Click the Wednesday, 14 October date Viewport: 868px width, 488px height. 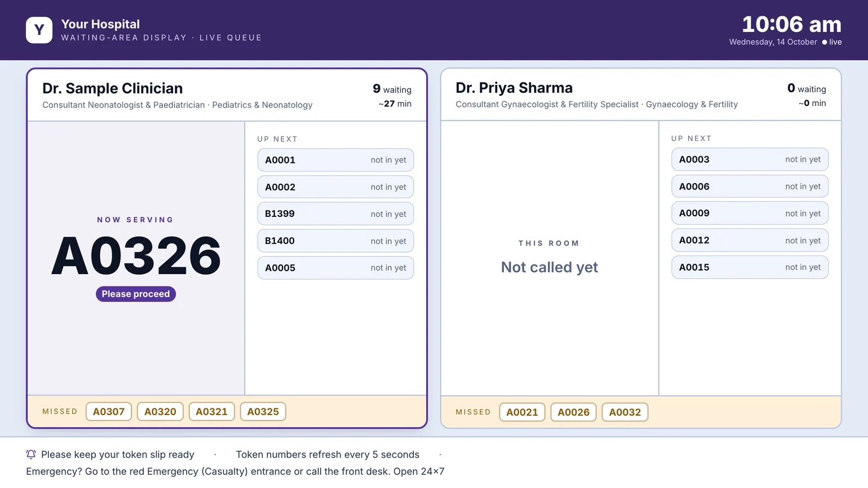[x=773, y=42]
